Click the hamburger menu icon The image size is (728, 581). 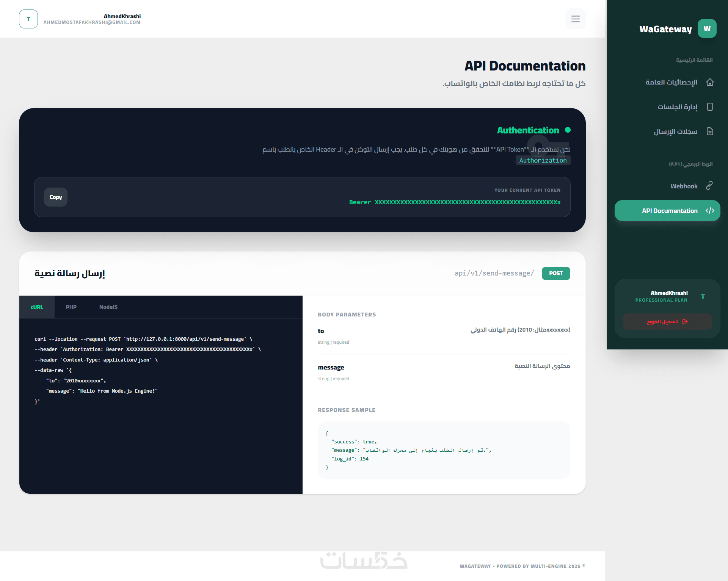tap(575, 19)
